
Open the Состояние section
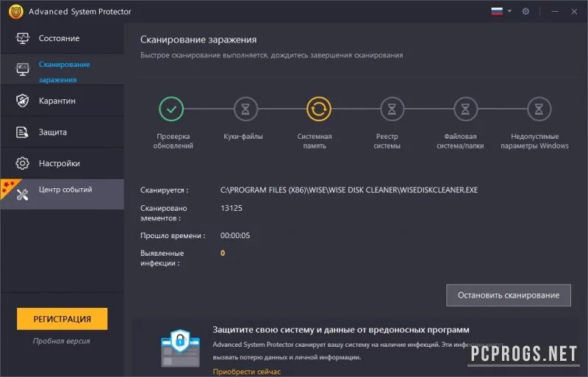pos(62,38)
